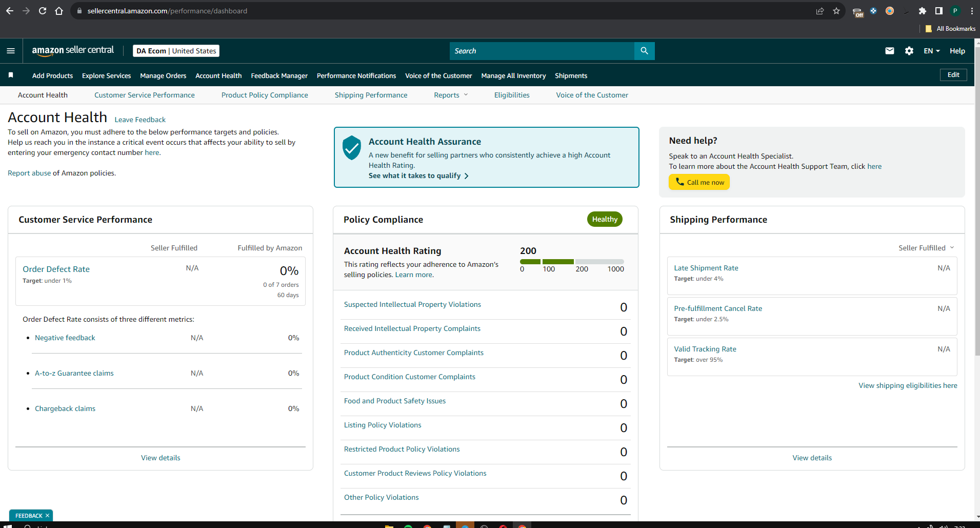
Task: Click the Leave Feedback link
Action: (140, 120)
